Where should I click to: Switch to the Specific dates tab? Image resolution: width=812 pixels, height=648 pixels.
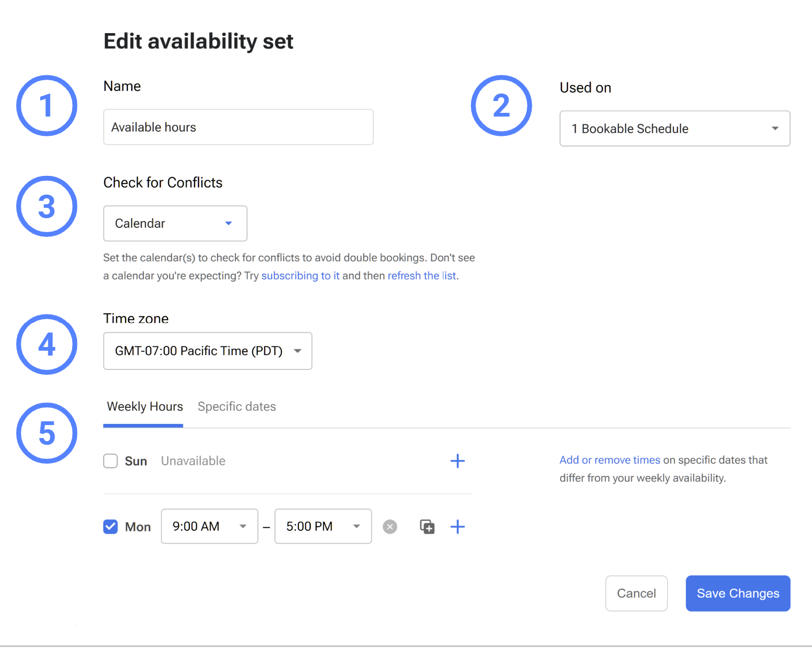tap(237, 407)
